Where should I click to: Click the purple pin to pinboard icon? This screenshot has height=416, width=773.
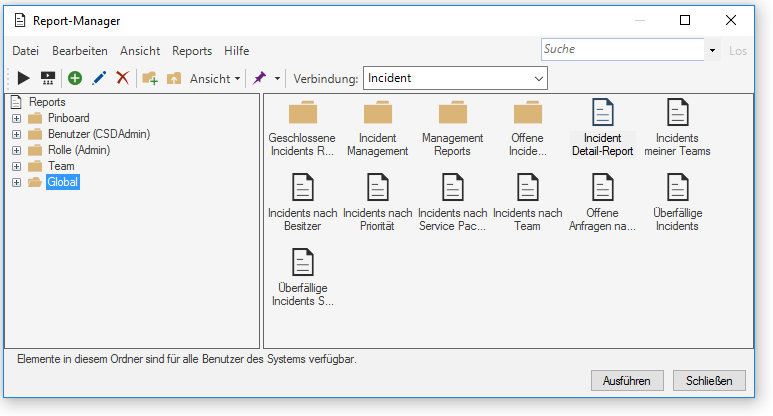(x=259, y=78)
